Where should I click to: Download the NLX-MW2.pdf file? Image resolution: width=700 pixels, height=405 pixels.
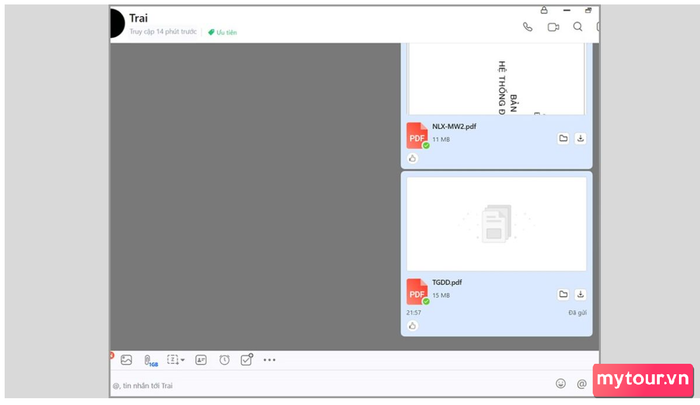[x=581, y=139]
